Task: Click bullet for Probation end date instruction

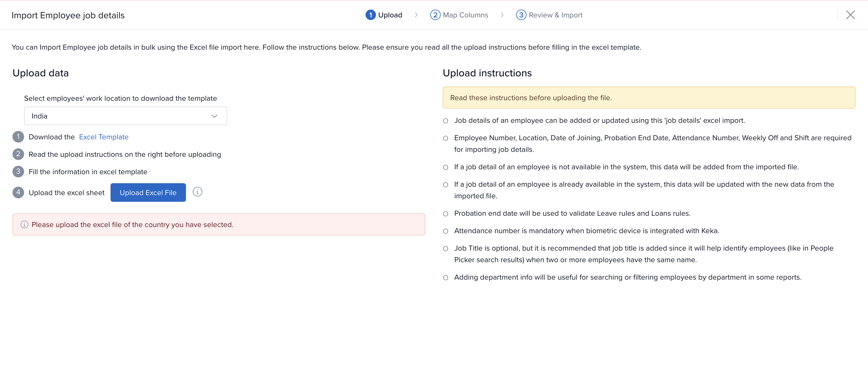Action: pyautogui.click(x=445, y=214)
